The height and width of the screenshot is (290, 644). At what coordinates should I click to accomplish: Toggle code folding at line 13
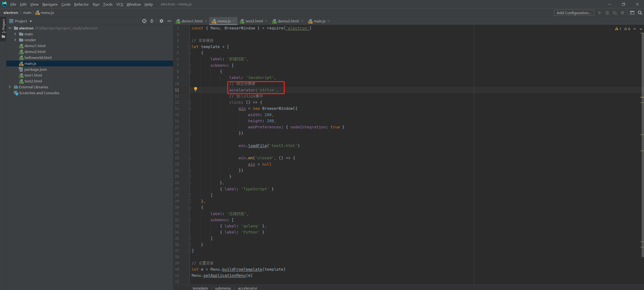pyautogui.click(x=189, y=102)
